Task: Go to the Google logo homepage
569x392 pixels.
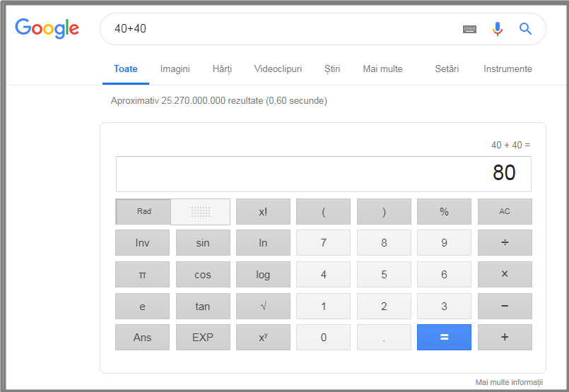Action: [x=47, y=28]
